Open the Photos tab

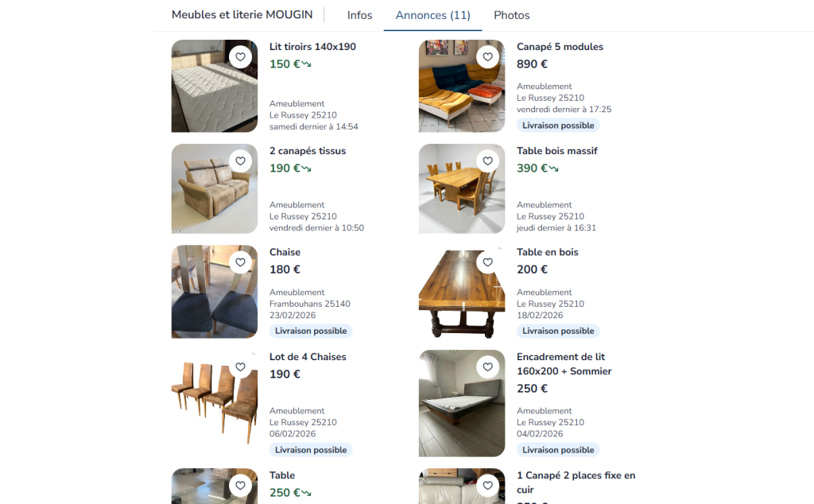pyautogui.click(x=512, y=16)
